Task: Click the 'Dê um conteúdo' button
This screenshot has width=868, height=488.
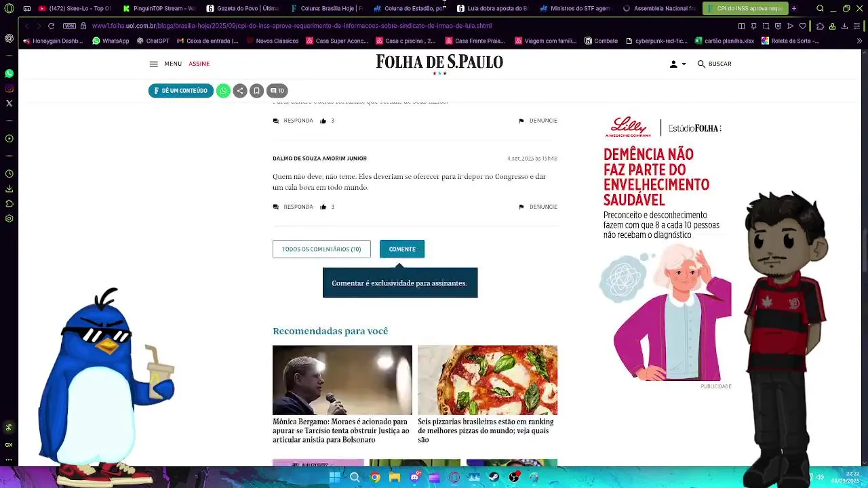Action: [181, 91]
